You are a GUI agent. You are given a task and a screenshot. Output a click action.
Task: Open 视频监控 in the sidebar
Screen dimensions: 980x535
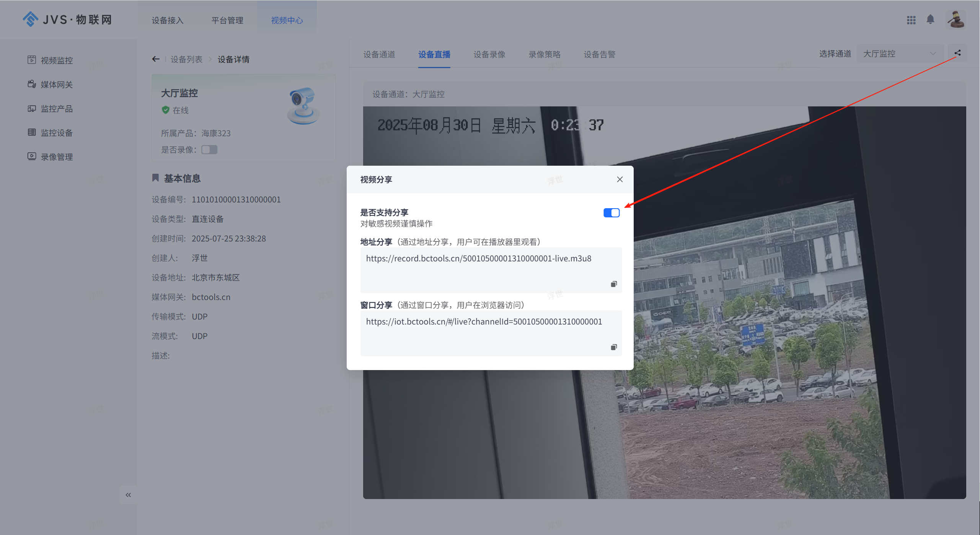tap(57, 60)
